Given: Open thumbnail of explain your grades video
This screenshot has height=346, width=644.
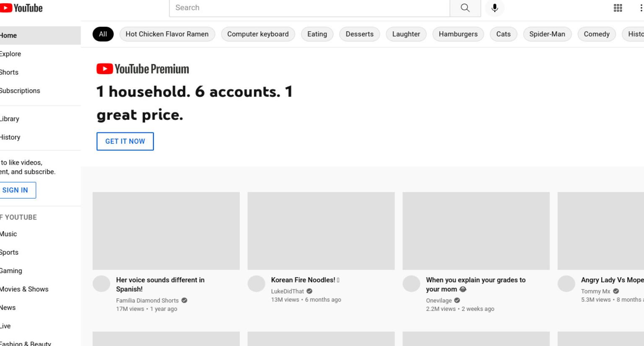Looking at the screenshot, I should pyautogui.click(x=476, y=231).
